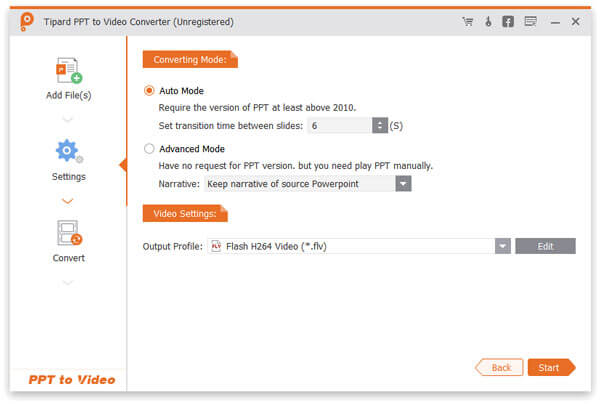
Task: Click the Advanced Mode label text
Action: pyautogui.click(x=192, y=148)
